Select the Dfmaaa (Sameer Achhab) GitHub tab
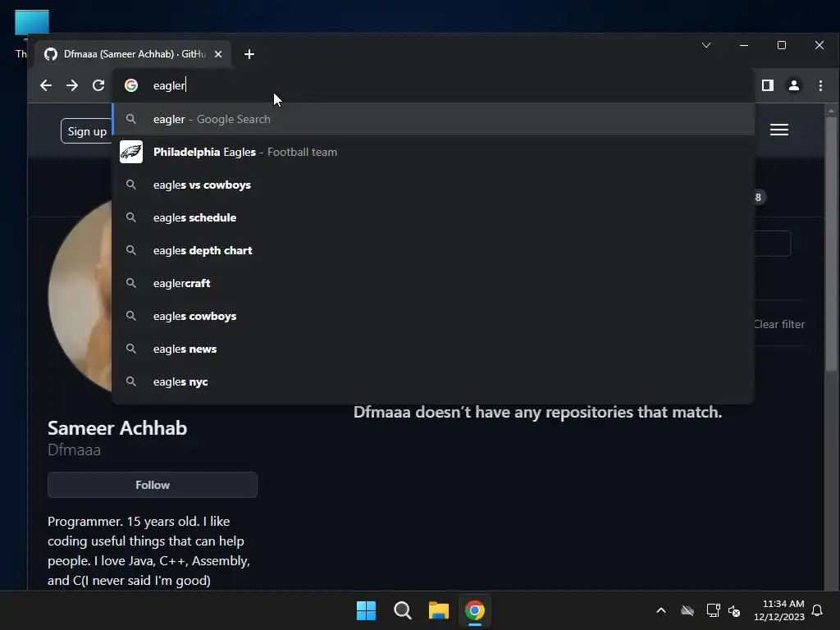This screenshot has width=840, height=630. tap(134, 54)
